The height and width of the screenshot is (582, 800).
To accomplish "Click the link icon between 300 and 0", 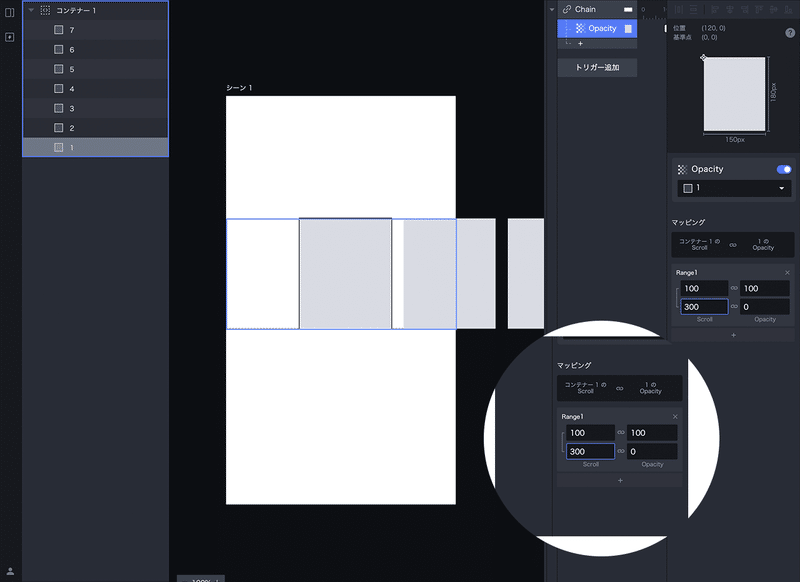I will tap(734, 307).
